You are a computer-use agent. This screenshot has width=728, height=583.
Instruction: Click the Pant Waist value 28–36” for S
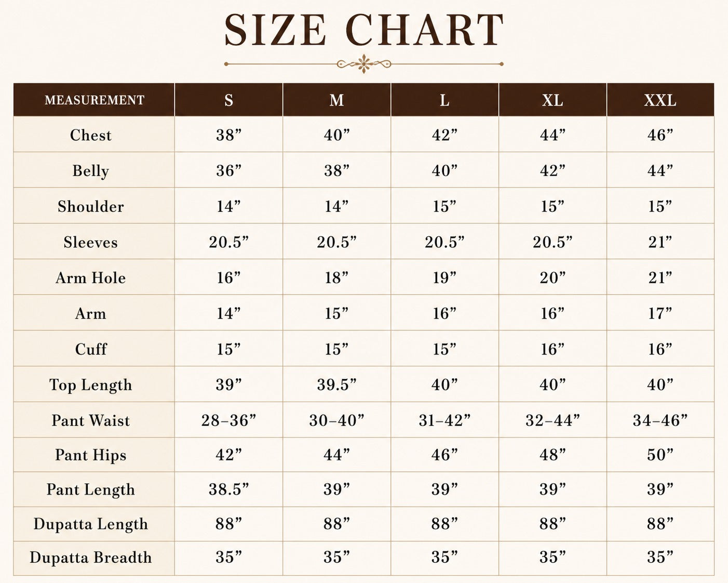pos(228,420)
